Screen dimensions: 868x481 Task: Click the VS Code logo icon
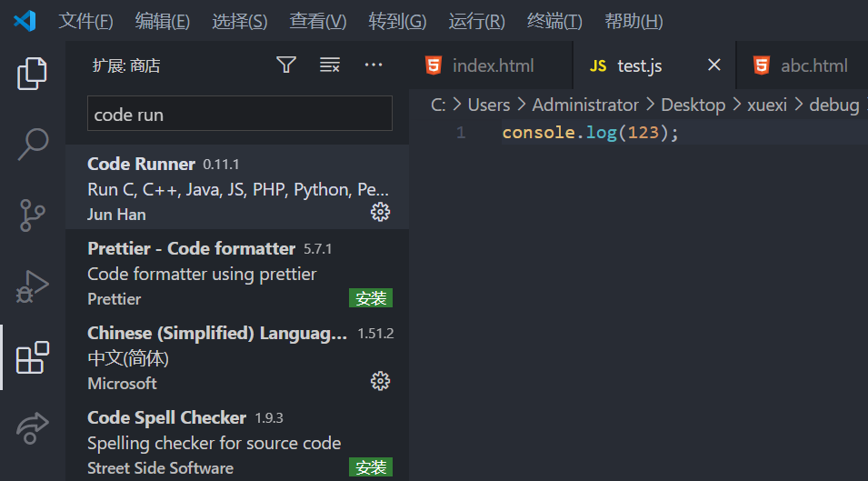(25, 21)
